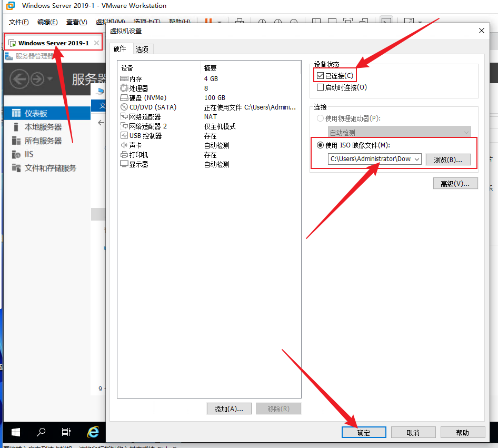Switch to the 硬件 hardware tab

pyautogui.click(x=120, y=48)
